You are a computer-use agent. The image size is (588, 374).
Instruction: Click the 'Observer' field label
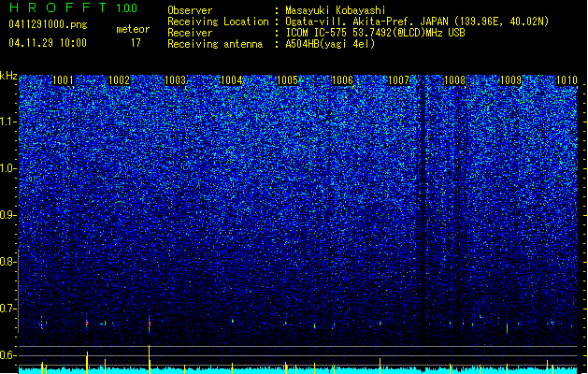[x=190, y=10]
